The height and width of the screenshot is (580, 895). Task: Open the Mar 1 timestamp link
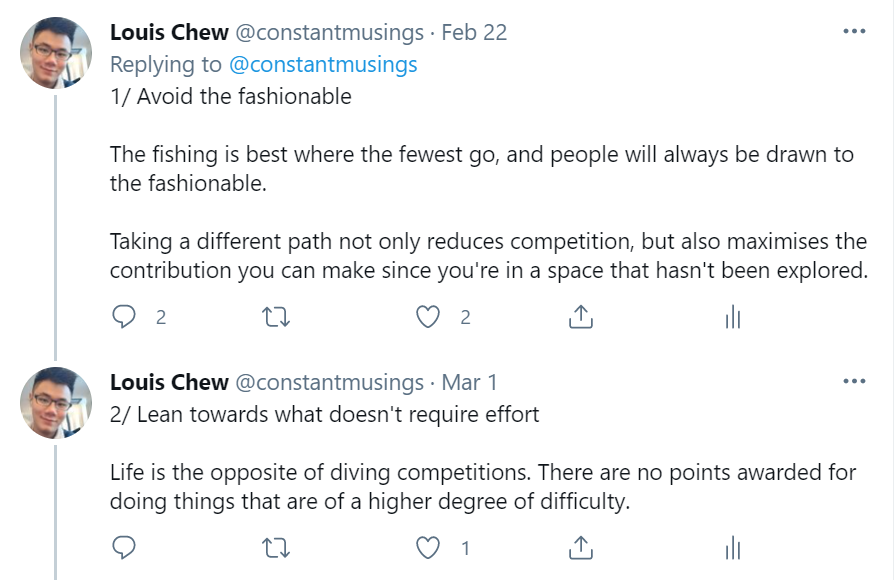click(x=469, y=383)
